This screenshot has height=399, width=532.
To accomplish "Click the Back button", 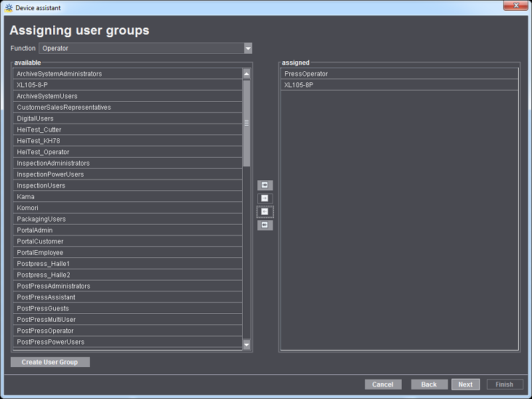I will [429, 384].
